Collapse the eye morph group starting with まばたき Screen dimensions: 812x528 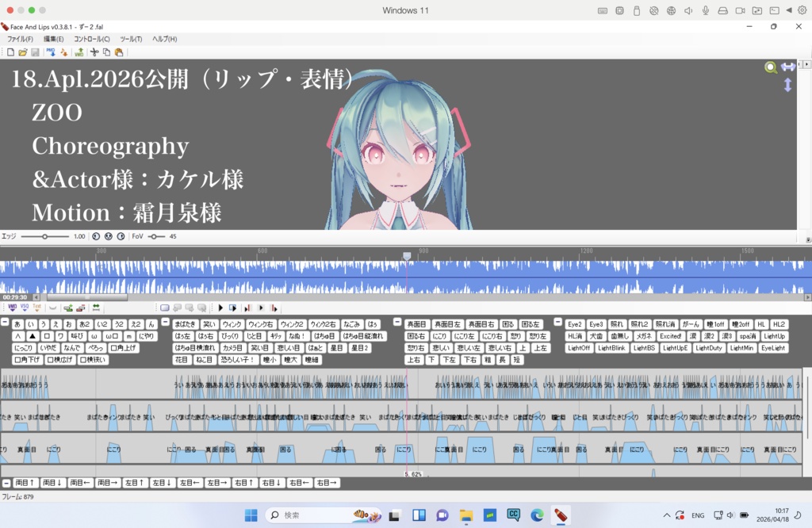pyautogui.click(x=165, y=322)
